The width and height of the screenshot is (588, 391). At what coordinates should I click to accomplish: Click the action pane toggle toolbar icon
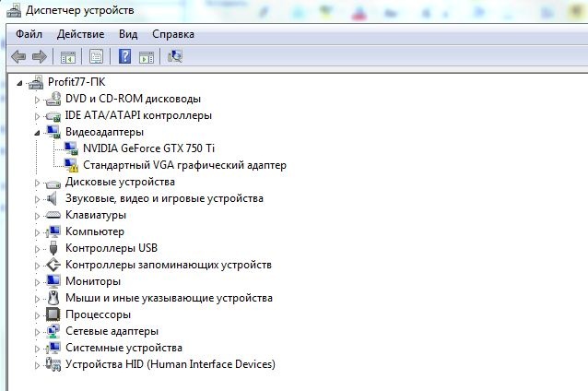coord(146,57)
